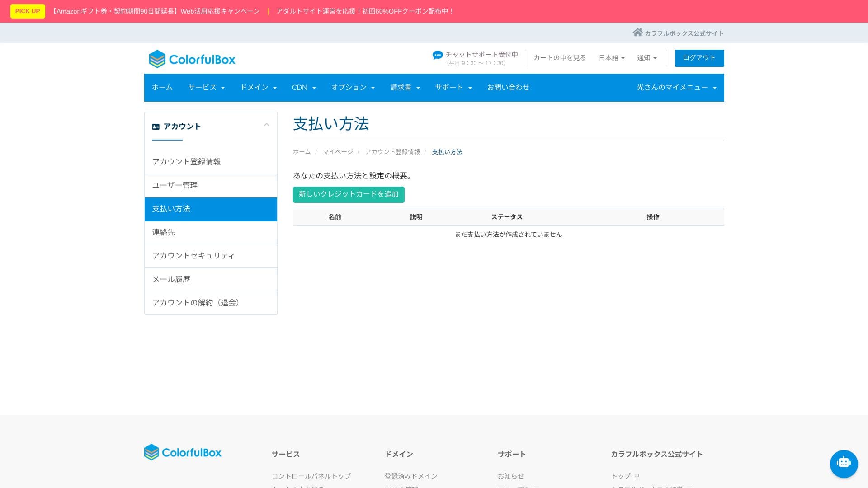The width and height of the screenshot is (868, 488).
Task: Click the ログアウト button
Action: (699, 58)
